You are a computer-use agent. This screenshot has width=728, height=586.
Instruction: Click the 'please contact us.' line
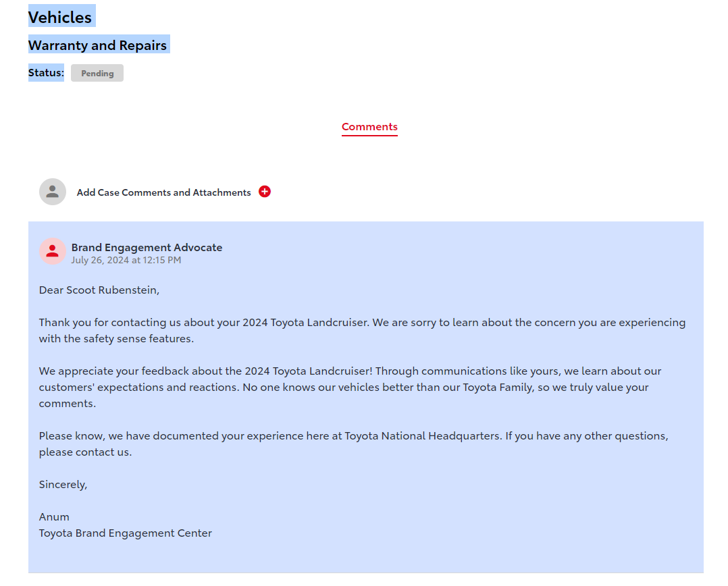[85, 452]
